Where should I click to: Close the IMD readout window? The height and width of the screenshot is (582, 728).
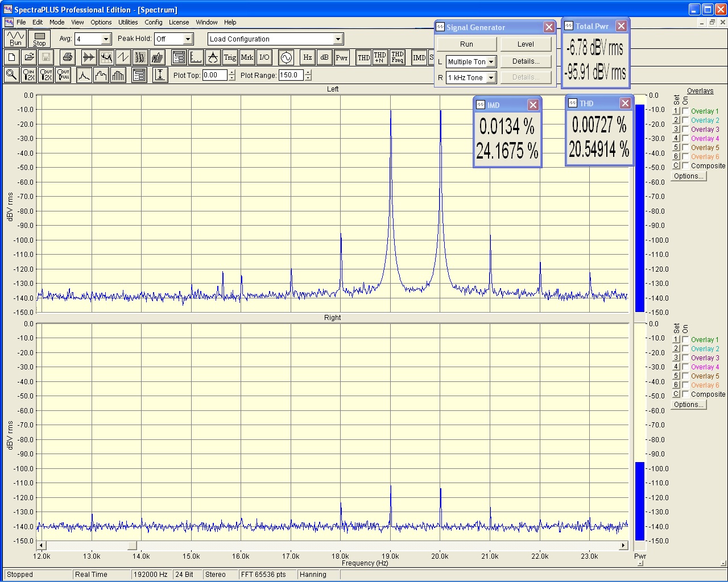point(533,105)
